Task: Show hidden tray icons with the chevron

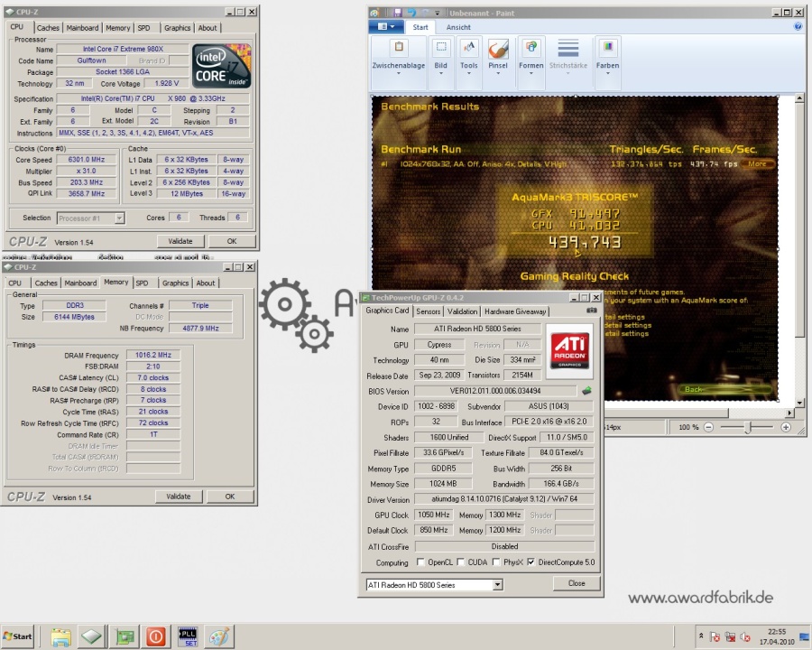Action: click(x=701, y=636)
